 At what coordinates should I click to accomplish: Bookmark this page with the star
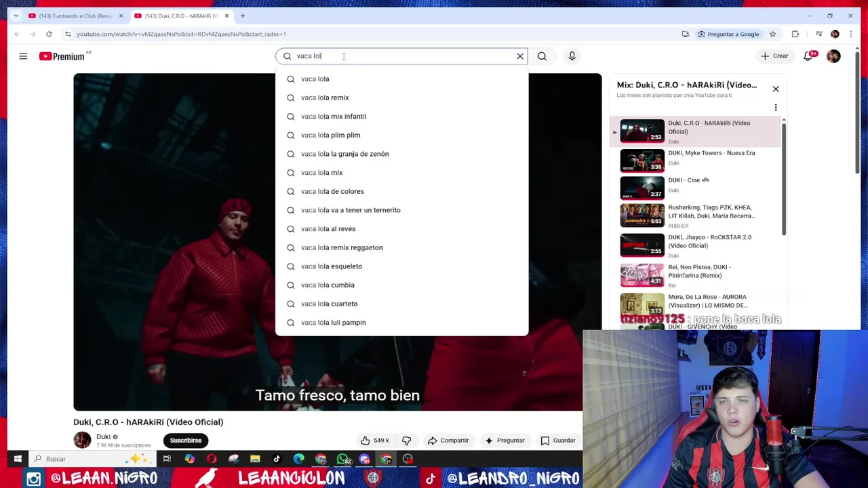[772, 34]
